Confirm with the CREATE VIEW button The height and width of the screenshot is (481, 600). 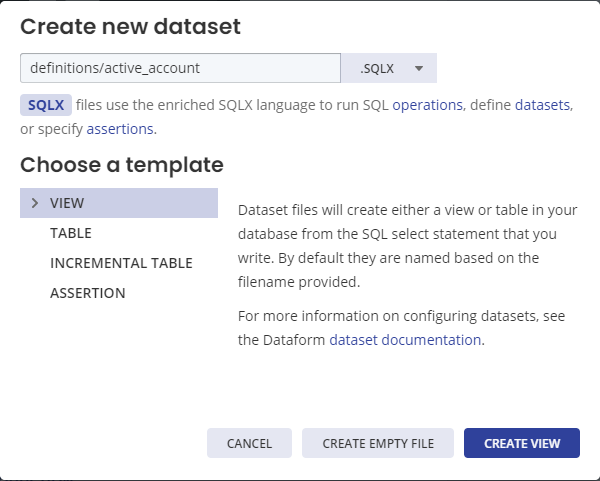(x=522, y=443)
